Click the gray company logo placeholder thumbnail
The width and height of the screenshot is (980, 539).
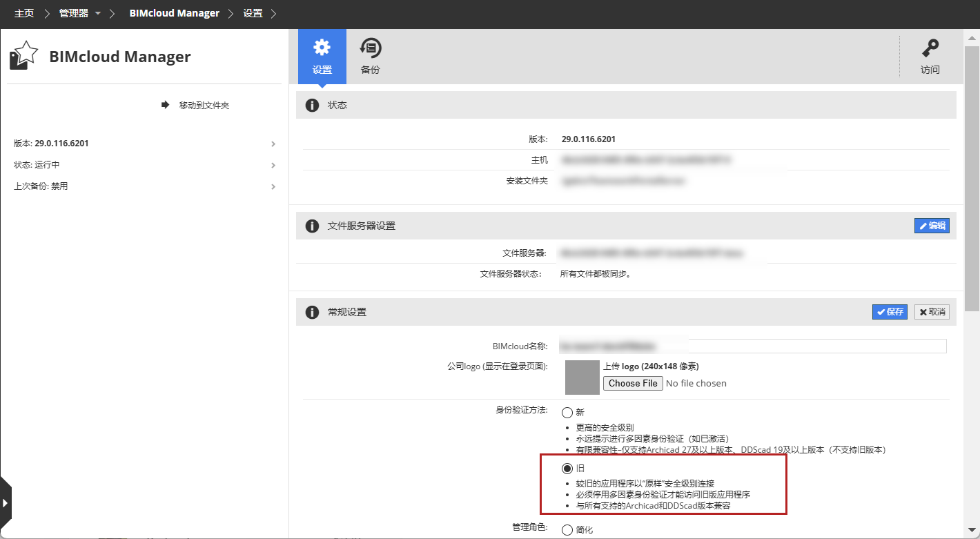tap(582, 377)
